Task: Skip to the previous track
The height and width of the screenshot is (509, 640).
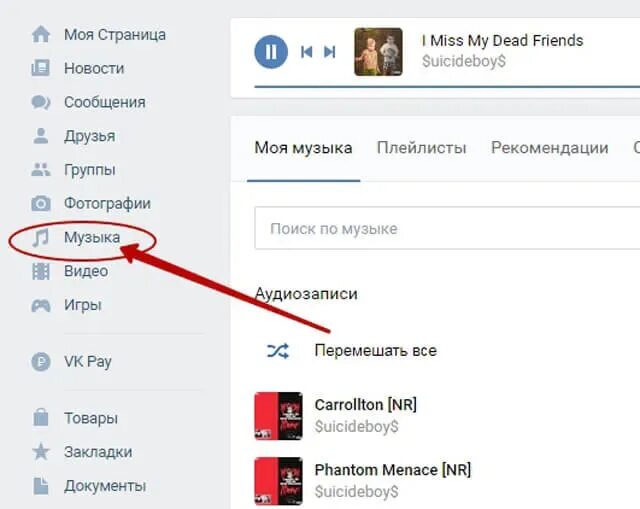Action: pos(307,52)
